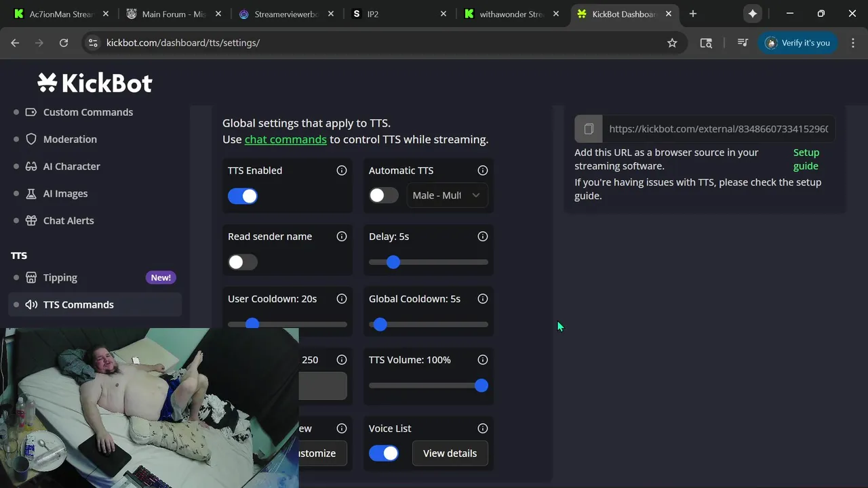
Task: Close the KickBot Dashboard tab
Action: [x=669, y=14]
